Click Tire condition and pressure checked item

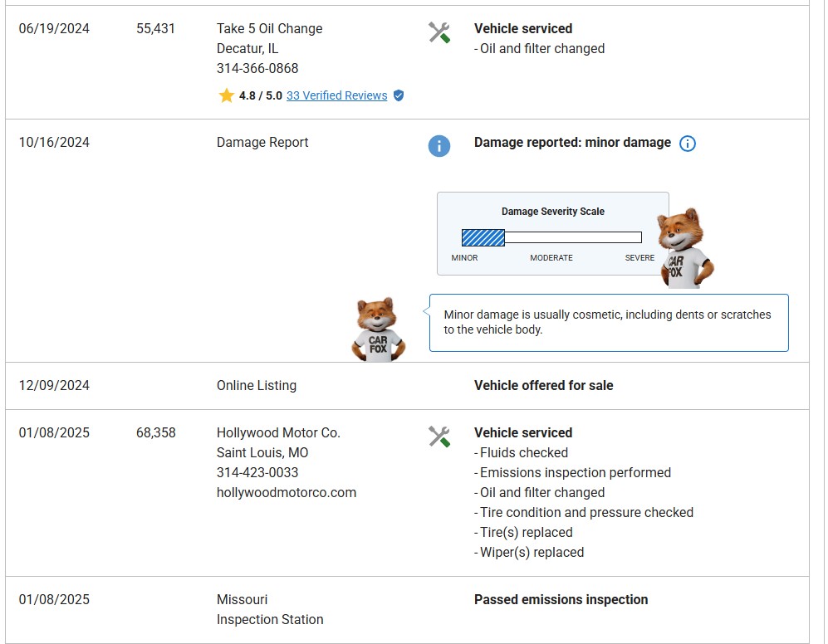tap(584, 513)
